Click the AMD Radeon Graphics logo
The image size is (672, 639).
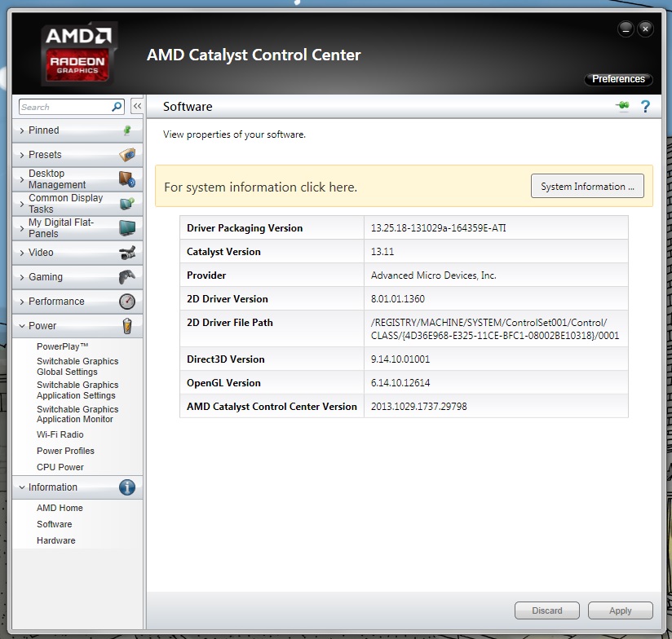click(77, 54)
